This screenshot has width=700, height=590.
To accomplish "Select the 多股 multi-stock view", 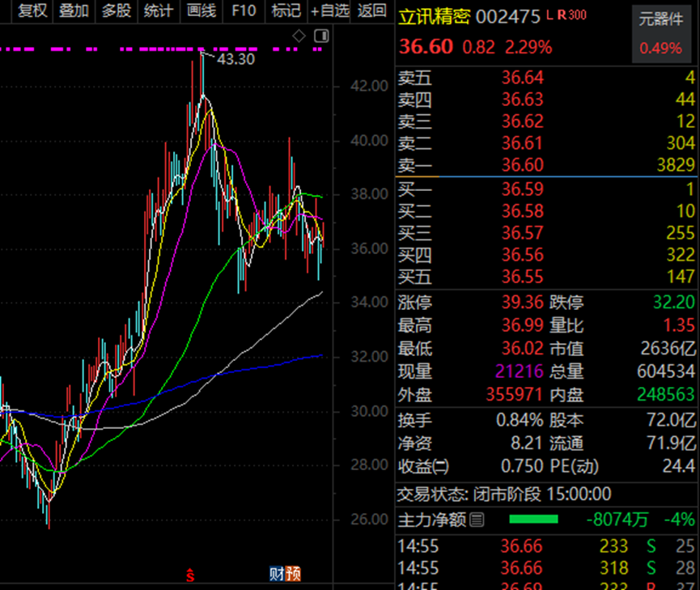I will (x=116, y=11).
